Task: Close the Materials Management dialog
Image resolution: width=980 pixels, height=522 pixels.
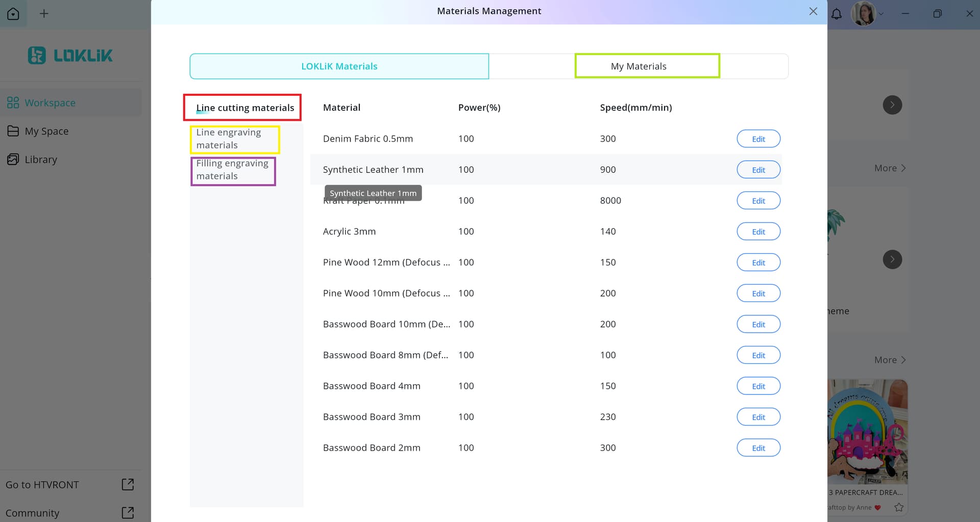Action: click(813, 11)
